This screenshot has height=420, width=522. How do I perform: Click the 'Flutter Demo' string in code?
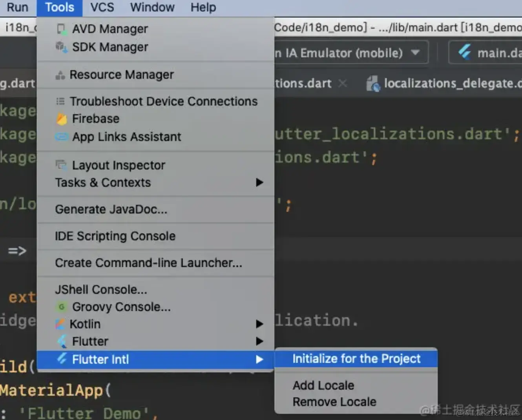84,413
